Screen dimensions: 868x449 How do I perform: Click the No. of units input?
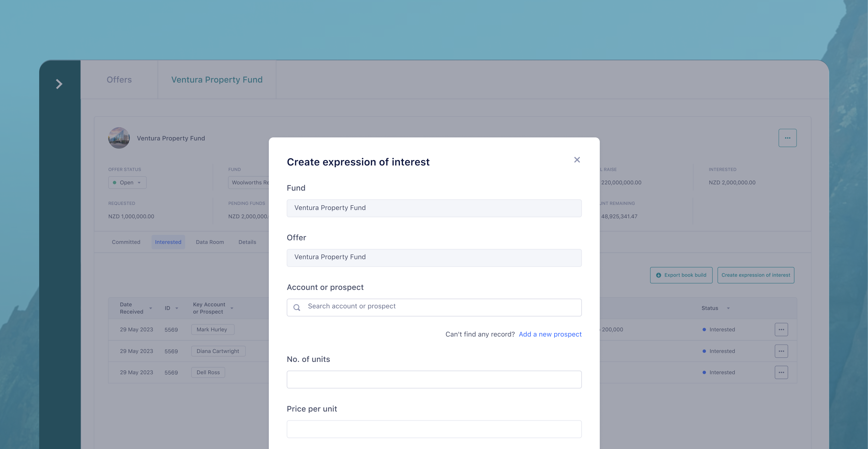(x=434, y=379)
